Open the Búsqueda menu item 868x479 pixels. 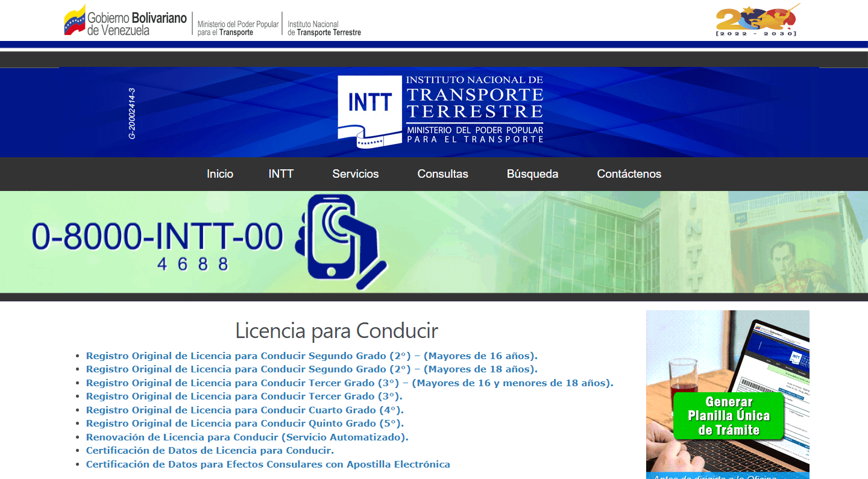[x=532, y=174]
